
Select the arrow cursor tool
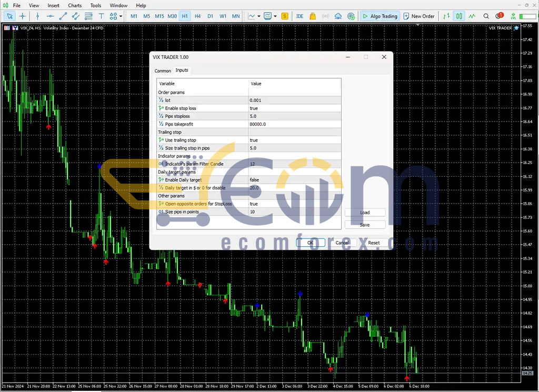9,16
